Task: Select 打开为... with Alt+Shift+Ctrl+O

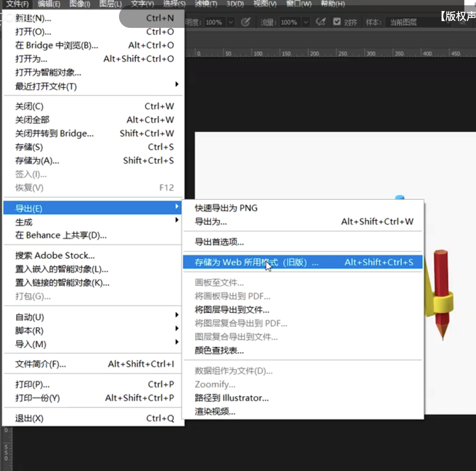Action: click(93, 59)
